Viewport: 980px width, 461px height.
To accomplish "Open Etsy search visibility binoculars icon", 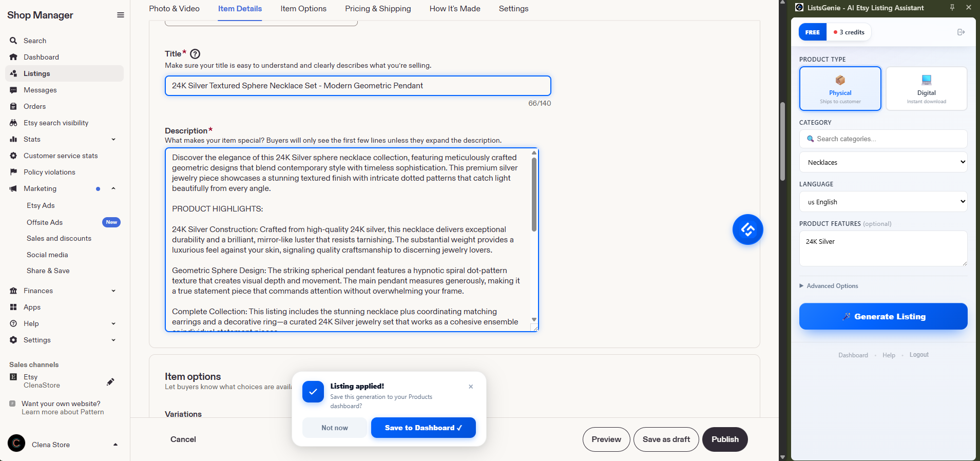I will point(13,123).
